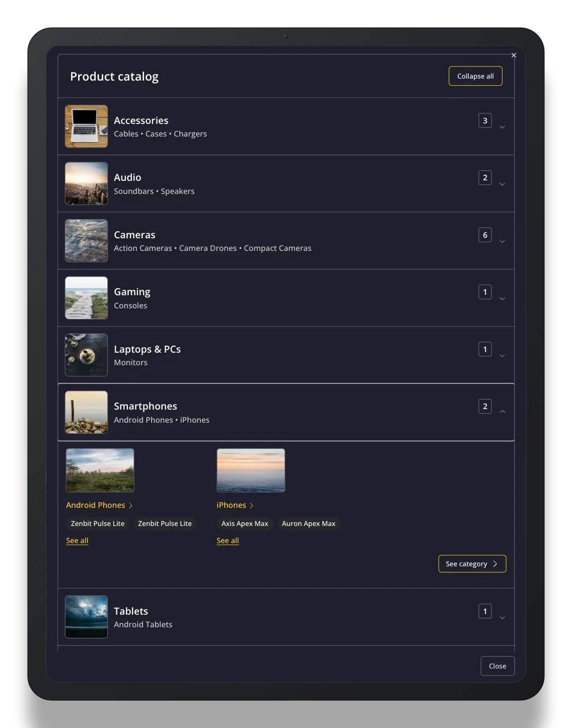Image resolution: width=572 pixels, height=728 pixels.
Task: Click the Laptops & PCs title
Action: tap(147, 349)
